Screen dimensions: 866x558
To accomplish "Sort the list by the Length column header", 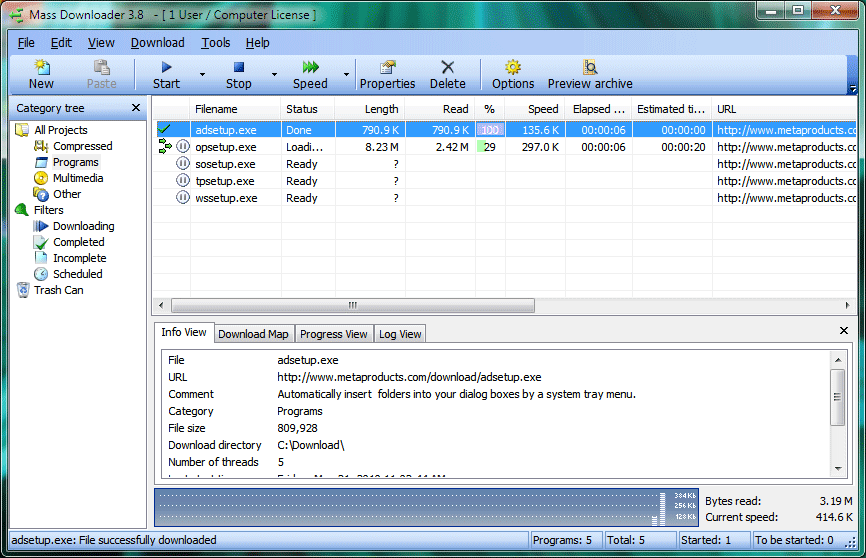I will tap(370, 109).
